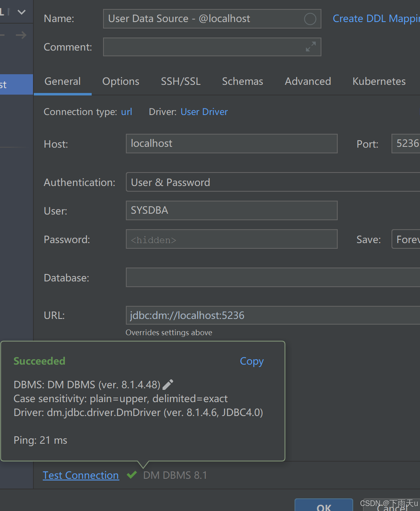Select the highlighted data source in sidebar
420x511 pixels.
point(16,84)
